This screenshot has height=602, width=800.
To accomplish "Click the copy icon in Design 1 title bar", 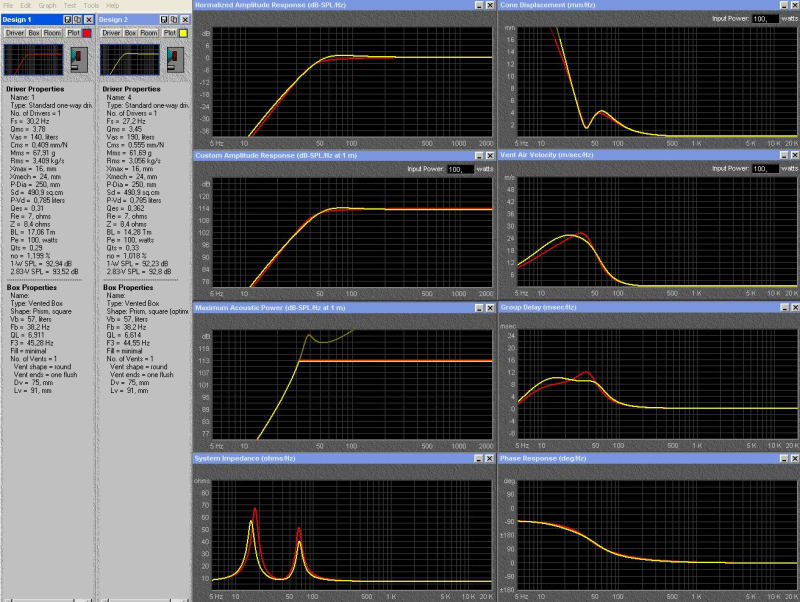I will (78, 19).
